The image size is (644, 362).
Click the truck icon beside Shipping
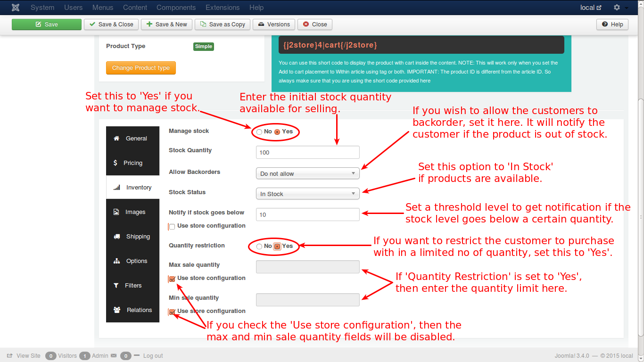tap(116, 237)
